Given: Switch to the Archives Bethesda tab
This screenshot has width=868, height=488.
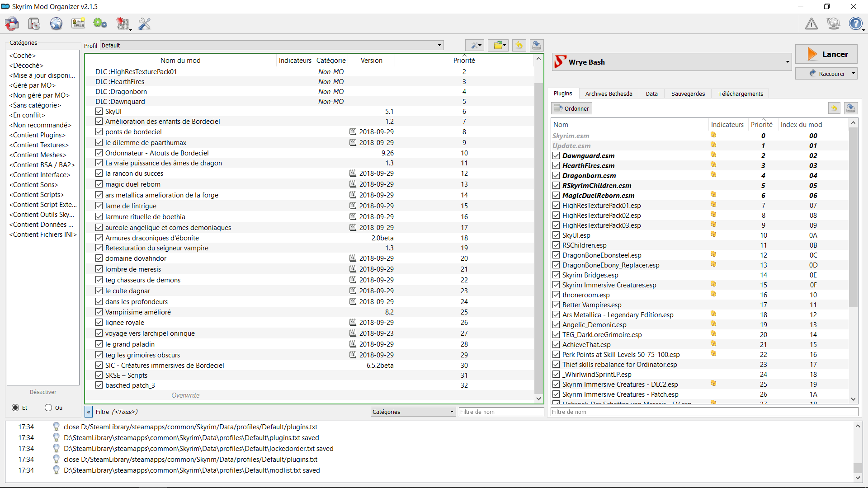Looking at the screenshot, I should [609, 94].
